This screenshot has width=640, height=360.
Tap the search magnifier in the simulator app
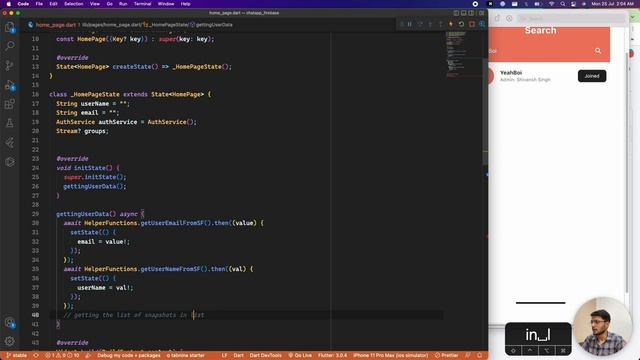coord(598,51)
